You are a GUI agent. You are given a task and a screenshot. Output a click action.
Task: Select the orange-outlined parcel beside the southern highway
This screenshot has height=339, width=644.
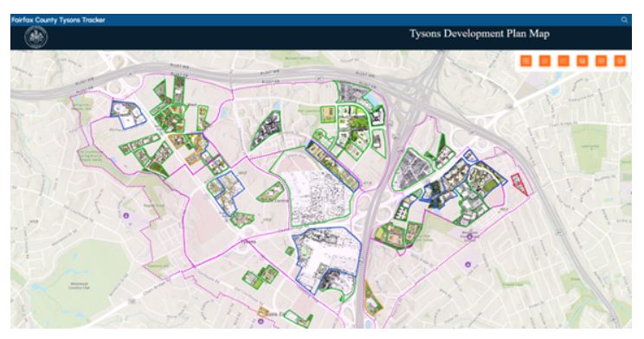click(x=372, y=299)
